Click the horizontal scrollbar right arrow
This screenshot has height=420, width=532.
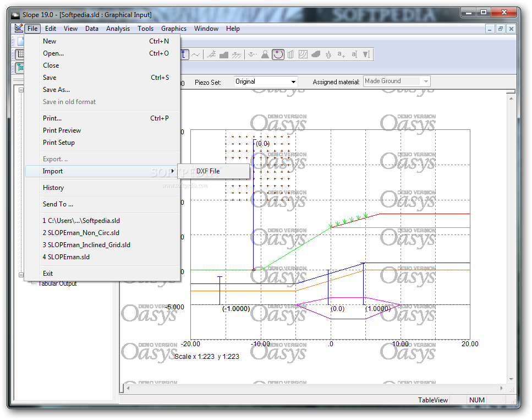click(502, 389)
